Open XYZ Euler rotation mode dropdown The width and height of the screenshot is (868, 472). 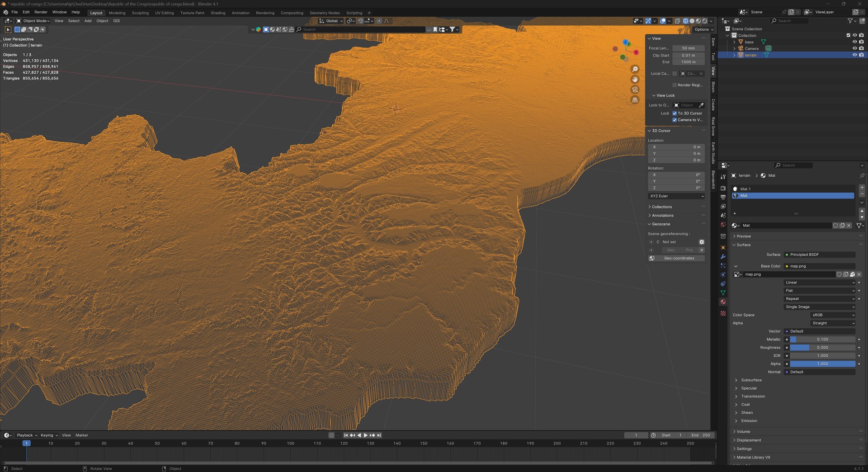coord(676,196)
